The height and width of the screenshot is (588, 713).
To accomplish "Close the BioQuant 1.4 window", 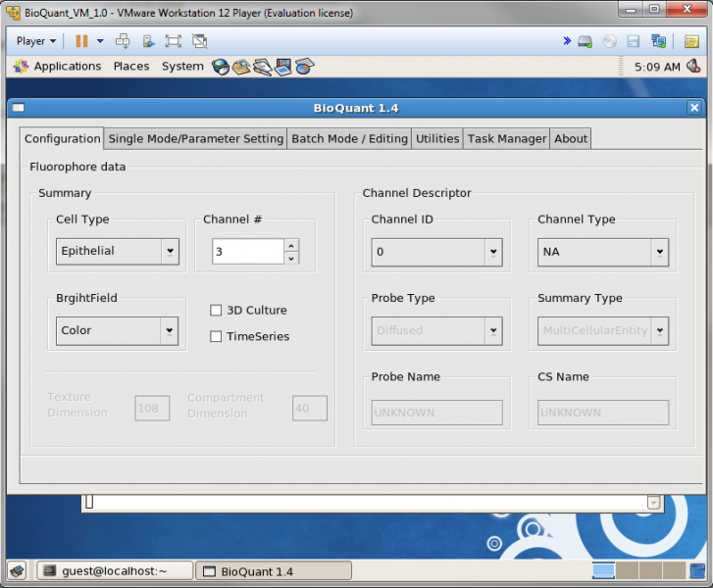I will pos(694,108).
